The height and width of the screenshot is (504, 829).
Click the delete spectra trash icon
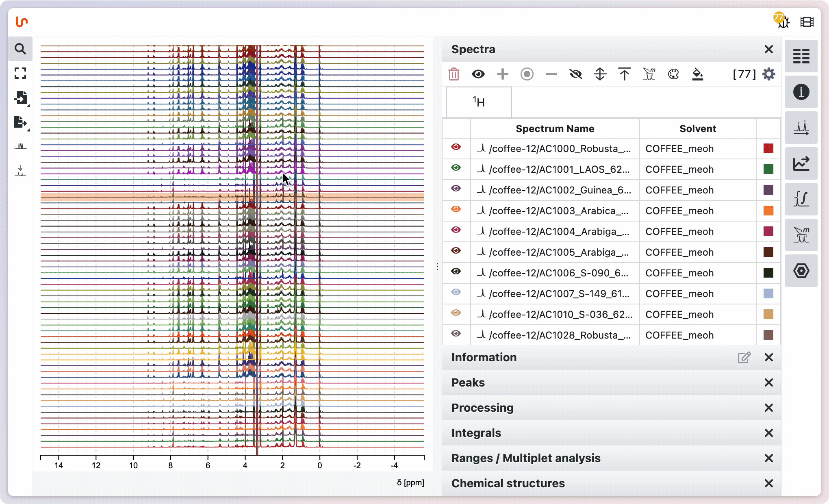click(454, 74)
